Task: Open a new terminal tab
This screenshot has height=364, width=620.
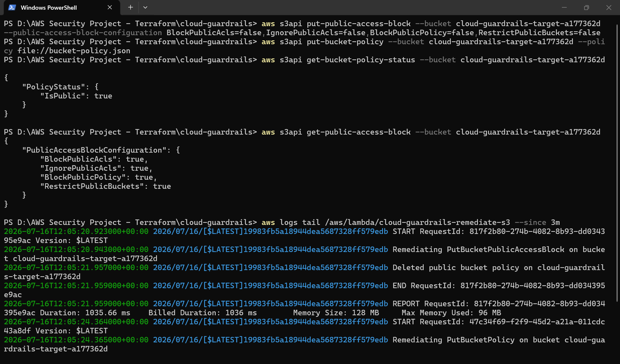Action: pos(130,7)
